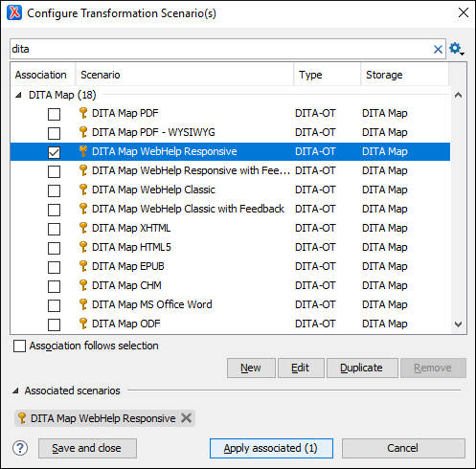476x469 pixels.
Task: Click the Oxygen X logo in the title bar
Action: pyautogui.click(x=14, y=12)
